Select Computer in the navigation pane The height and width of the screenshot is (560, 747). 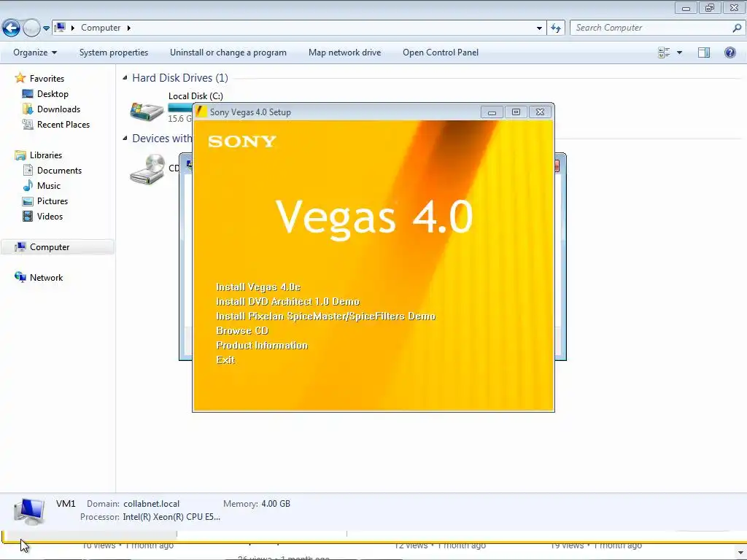point(58,247)
